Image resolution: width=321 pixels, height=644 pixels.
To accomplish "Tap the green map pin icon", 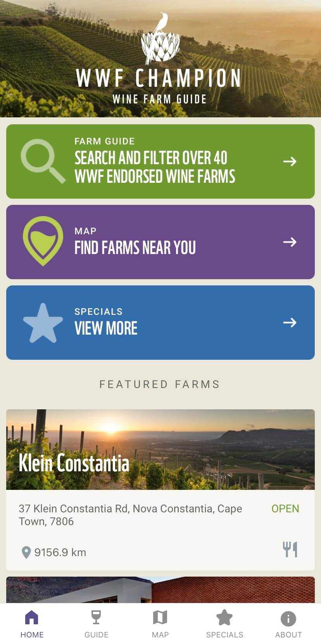I will coord(43,241).
